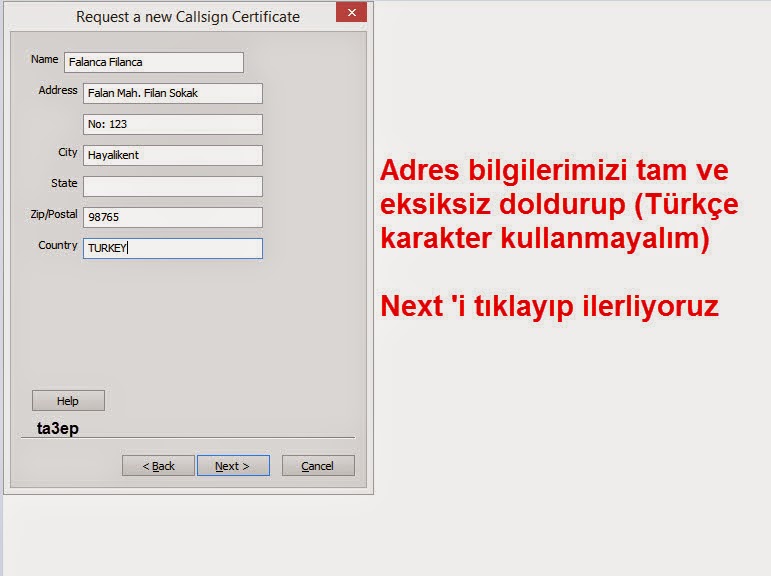Viewport: 771px width, 576px height.
Task: Focus the City input field
Action: tap(173, 155)
